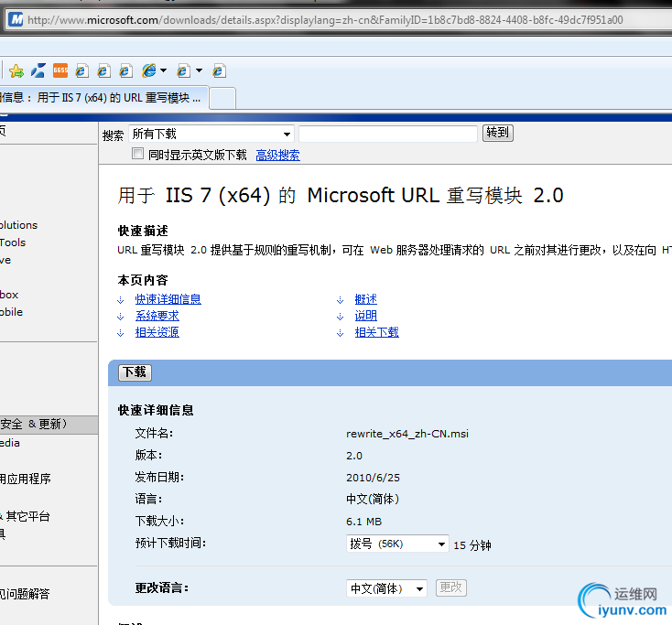Jump to 快速详细信息 section link
Screen dimensions: 672x625
[168, 299]
